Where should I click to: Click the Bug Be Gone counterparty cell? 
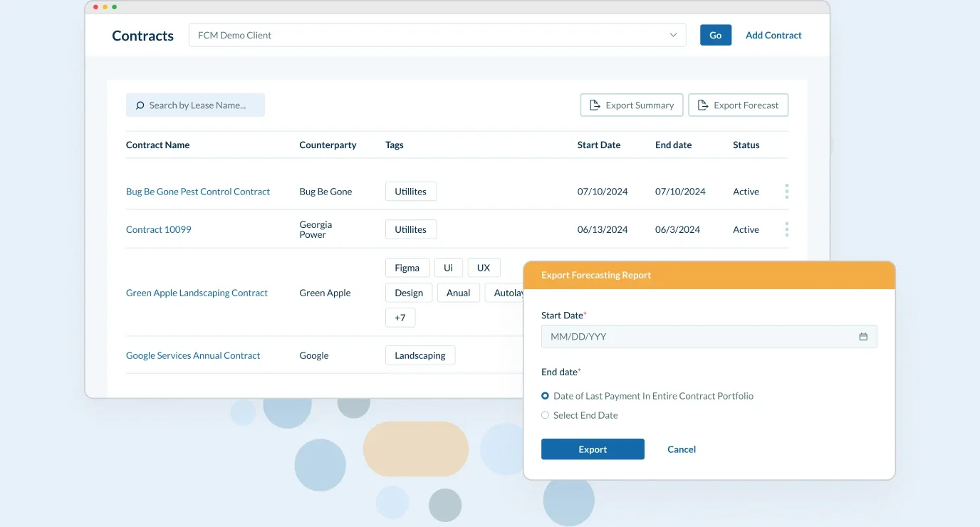pos(325,192)
